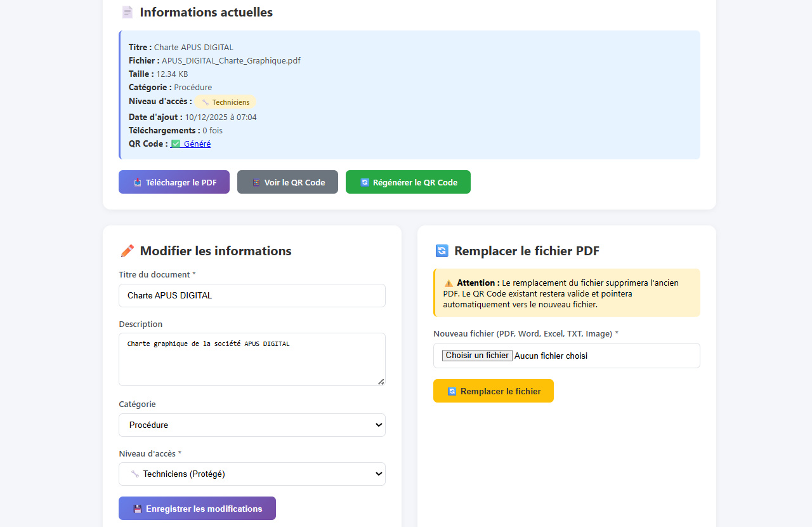
Task: Click the document icon beside Informations actuelles
Action: (127, 13)
